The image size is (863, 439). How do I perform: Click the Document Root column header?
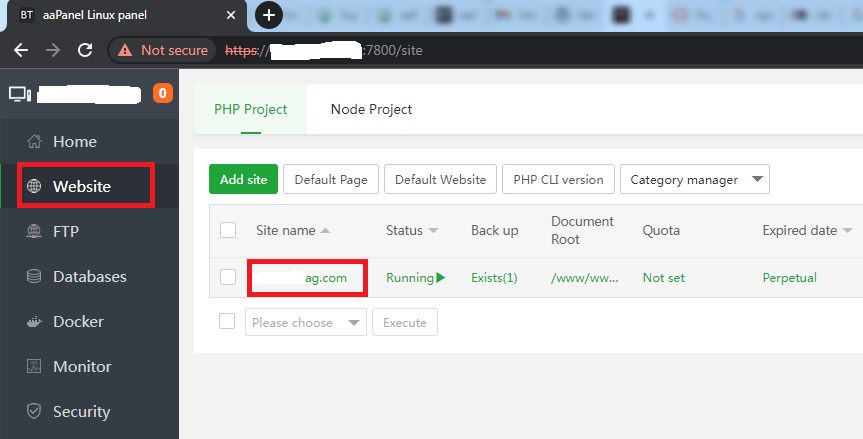(x=582, y=230)
